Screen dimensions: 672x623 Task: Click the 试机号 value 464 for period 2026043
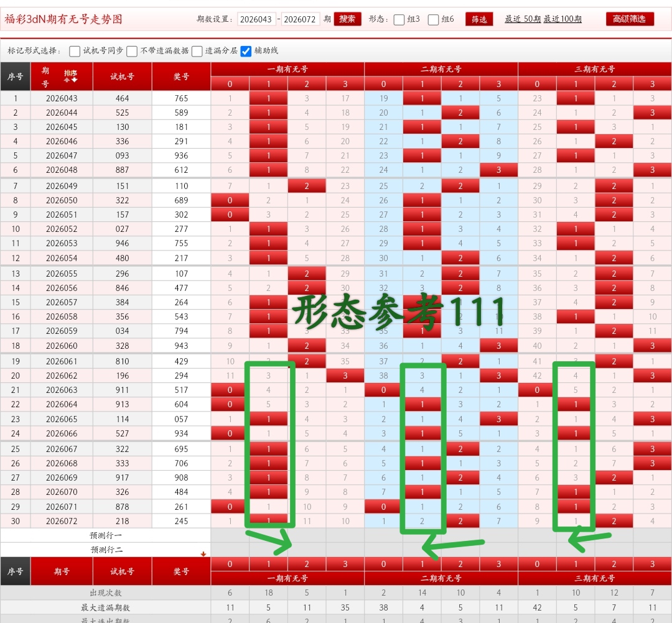tap(122, 98)
